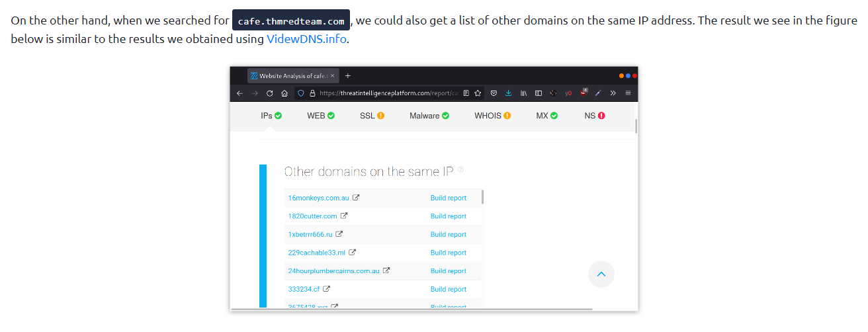The width and height of the screenshot is (868, 332).
Task: Toggle reader view icon in address bar
Action: (466, 93)
